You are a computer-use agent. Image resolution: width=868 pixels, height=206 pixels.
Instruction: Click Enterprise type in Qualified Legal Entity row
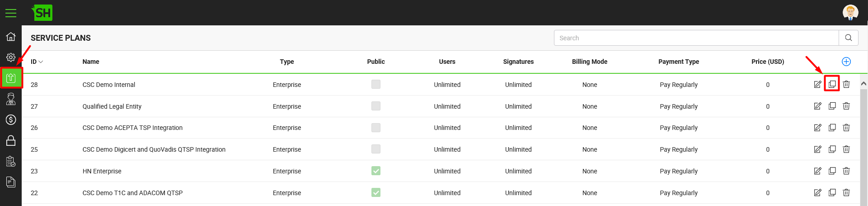(x=287, y=106)
